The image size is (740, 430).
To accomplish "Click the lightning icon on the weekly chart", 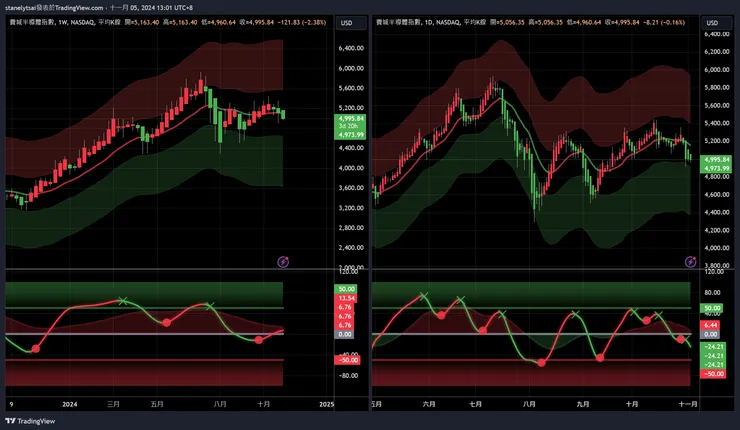I will point(283,262).
